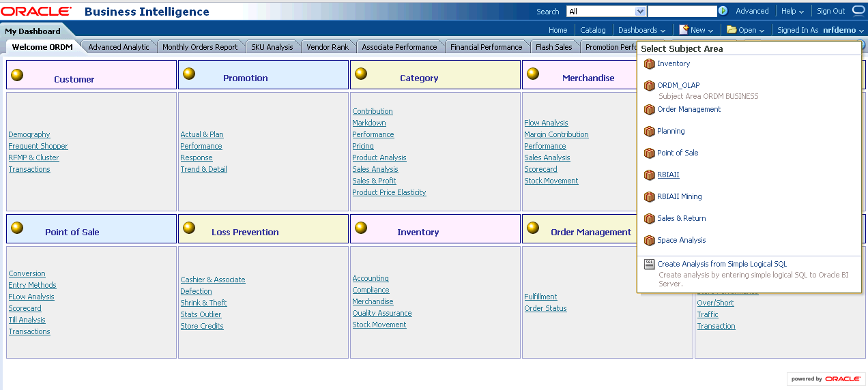The image size is (868, 390).
Task: Open the Frequent Shopper link
Action: (x=38, y=146)
